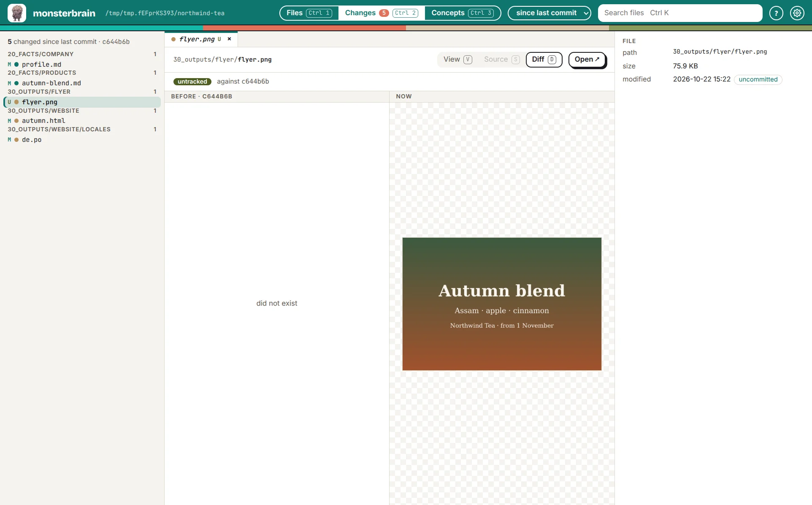Switch to Source mode

point(502,60)
